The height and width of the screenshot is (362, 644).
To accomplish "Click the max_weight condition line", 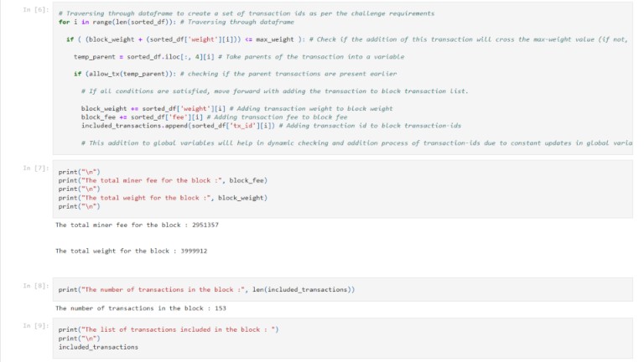I will click(x=347, y=39).
